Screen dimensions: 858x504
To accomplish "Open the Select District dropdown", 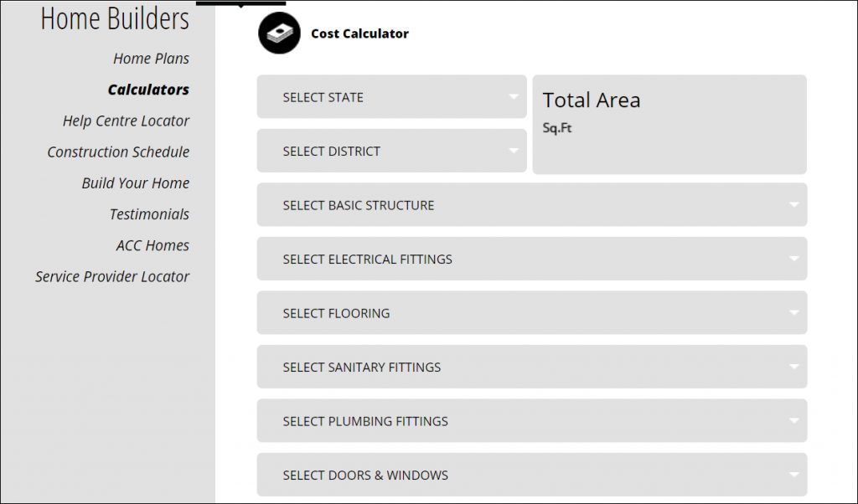I will [391, 152].
